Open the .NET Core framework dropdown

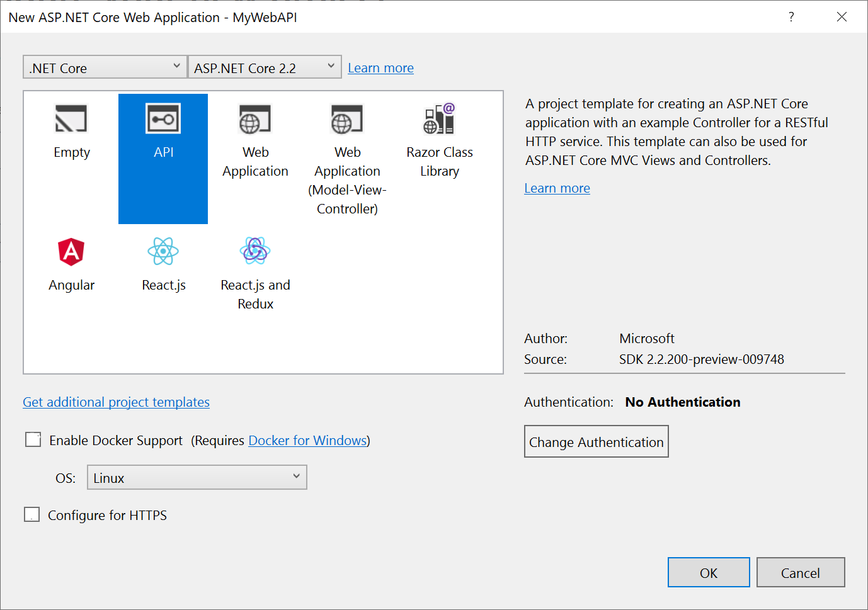[x=104, y=67]
